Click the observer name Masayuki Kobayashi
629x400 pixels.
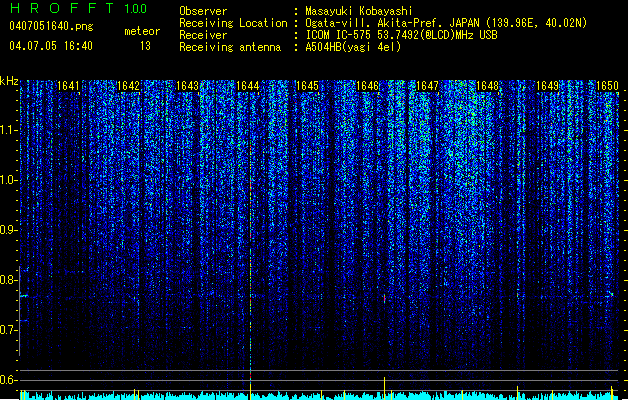(358, 11)
